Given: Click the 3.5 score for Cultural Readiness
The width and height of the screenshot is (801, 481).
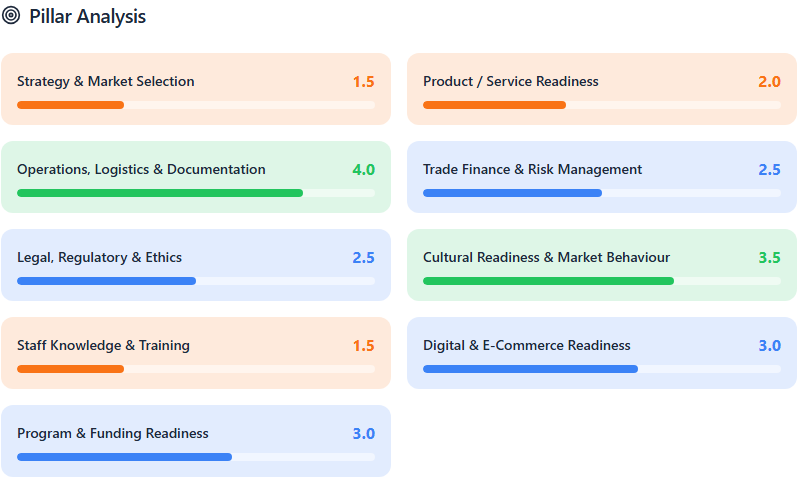Looking at the screenshot, I should 769,257.
